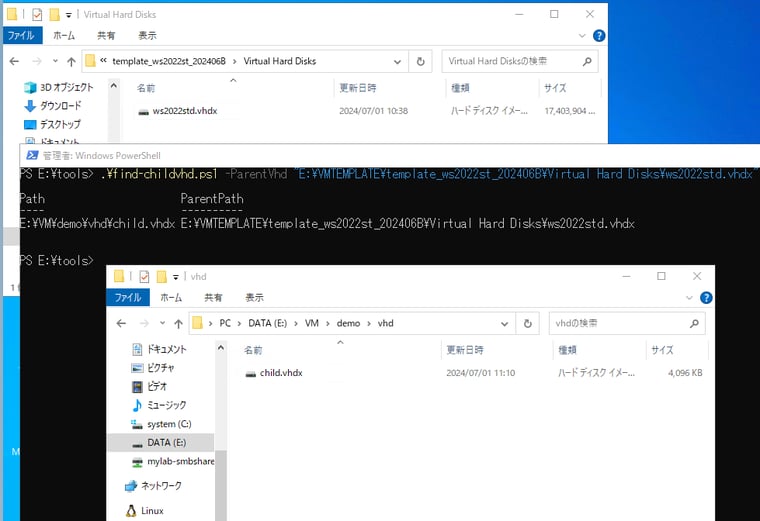Open 表示 tab in Virtual Hard Disks window
The height and width of the screenshot is (521, 760).
(x=147, y=35)
